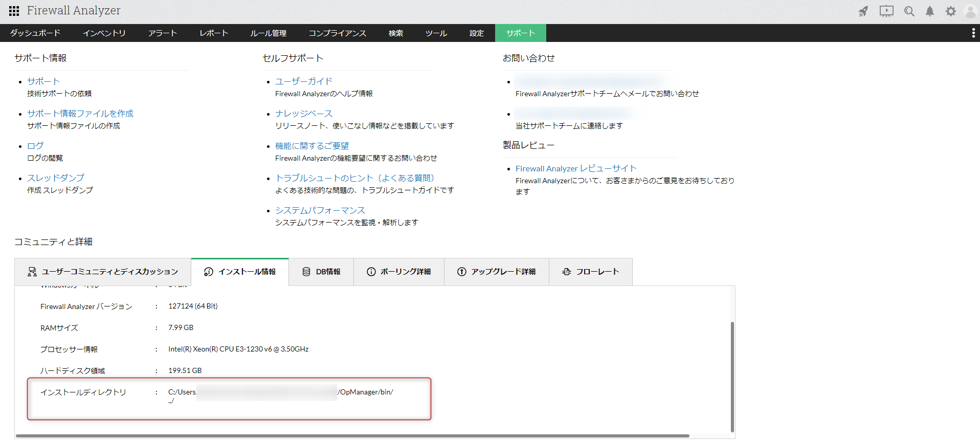Click the ハードディスク領域 label
Image resolution: width=980 pixels, height=440 pixels.
click(x=73, y=371)
